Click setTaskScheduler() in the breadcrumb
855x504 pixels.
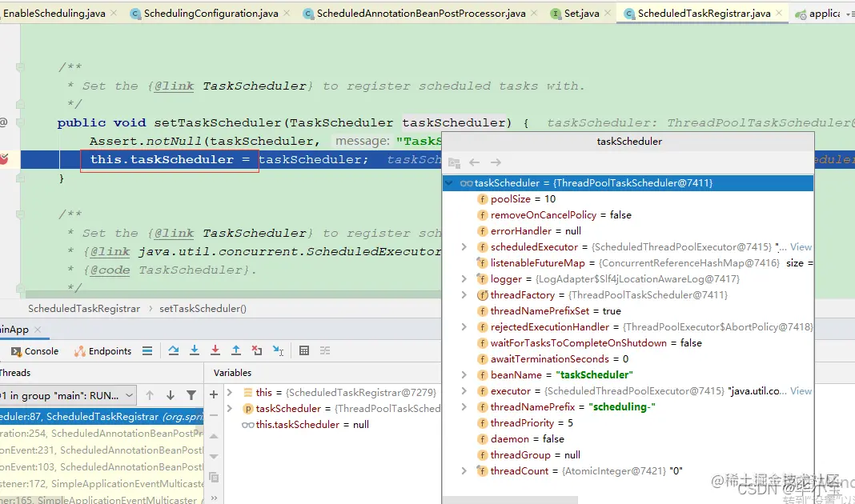pyautogui.click(x=203, y=308)
